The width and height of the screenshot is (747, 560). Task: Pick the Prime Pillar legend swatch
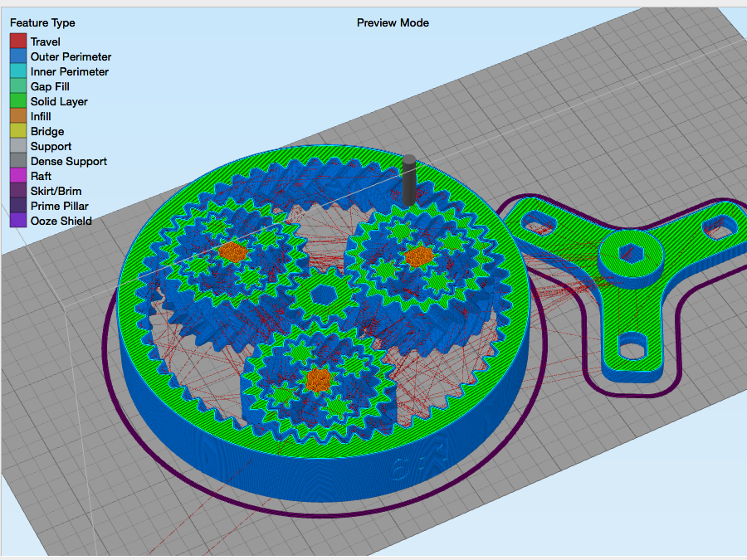click(x=18, y=206)
